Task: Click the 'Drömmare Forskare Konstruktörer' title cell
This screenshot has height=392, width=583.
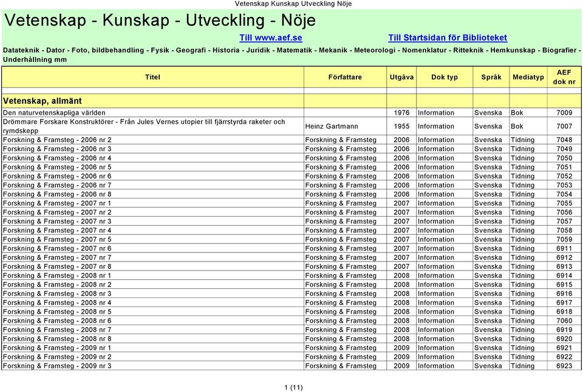Action: pyautogui.click(x=152, y=126)
